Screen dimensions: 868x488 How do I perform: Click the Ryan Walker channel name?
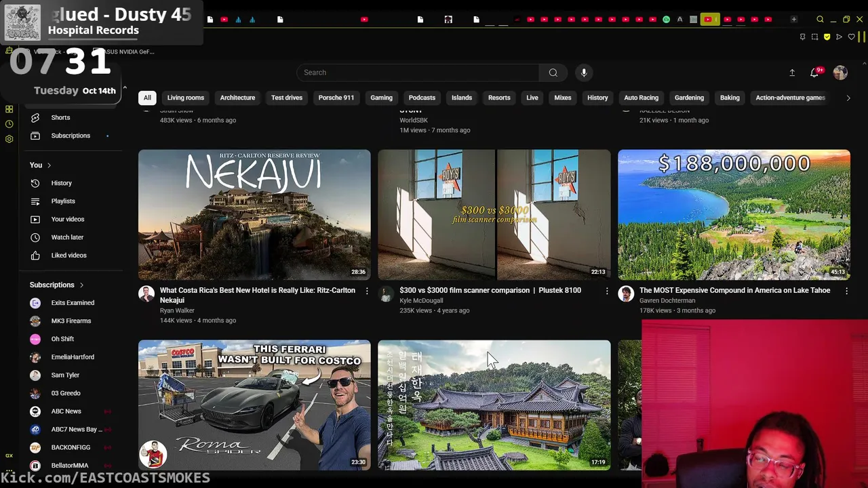pos(177,310)
